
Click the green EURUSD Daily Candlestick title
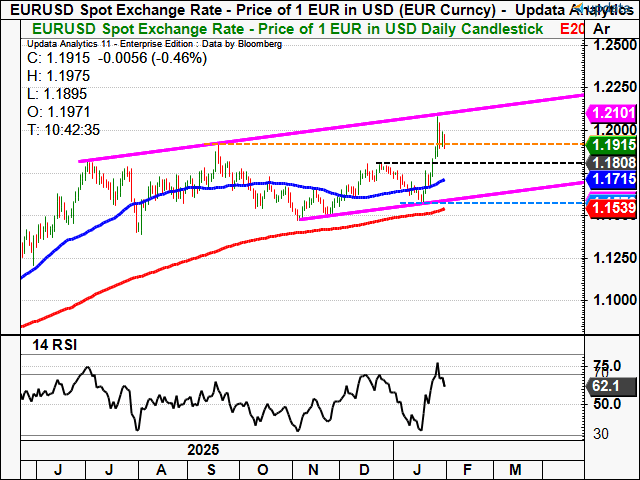[x=280, y=29]
